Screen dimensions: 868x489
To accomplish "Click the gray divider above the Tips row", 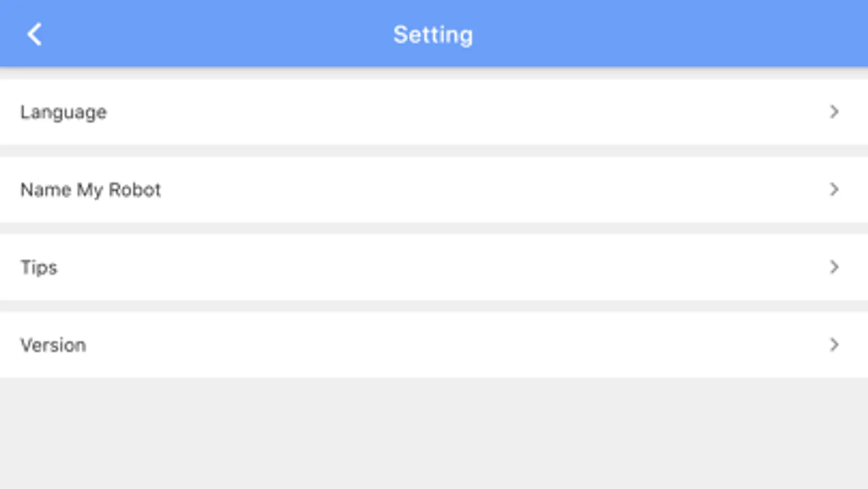I will 434,229.
